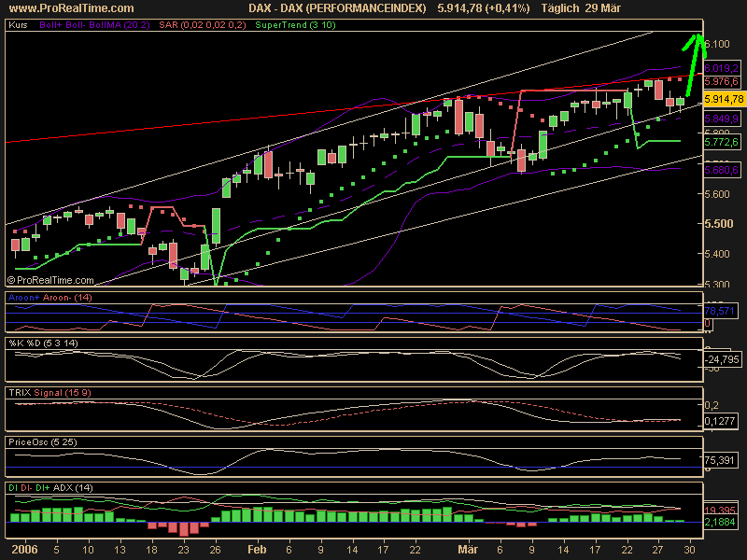
Task: Click the 6.100 price axis label
Action: pos(717,44)
